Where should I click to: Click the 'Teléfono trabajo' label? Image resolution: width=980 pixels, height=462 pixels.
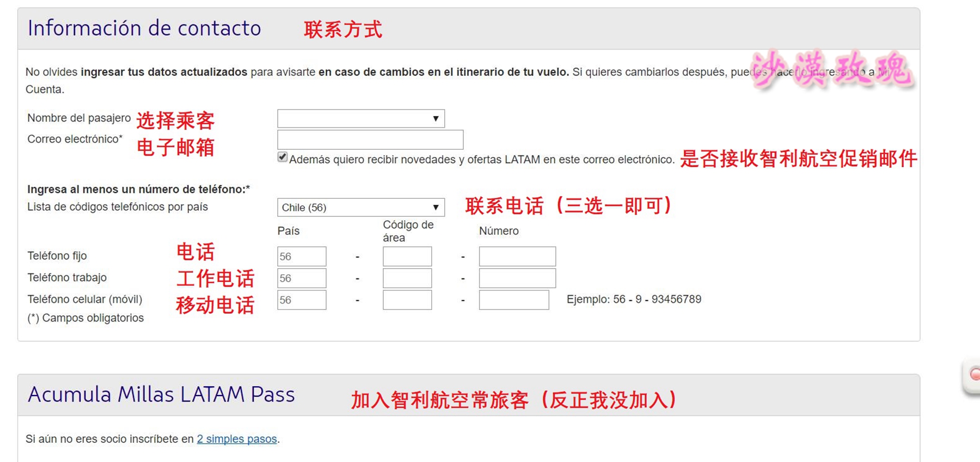tap(67, 278)
